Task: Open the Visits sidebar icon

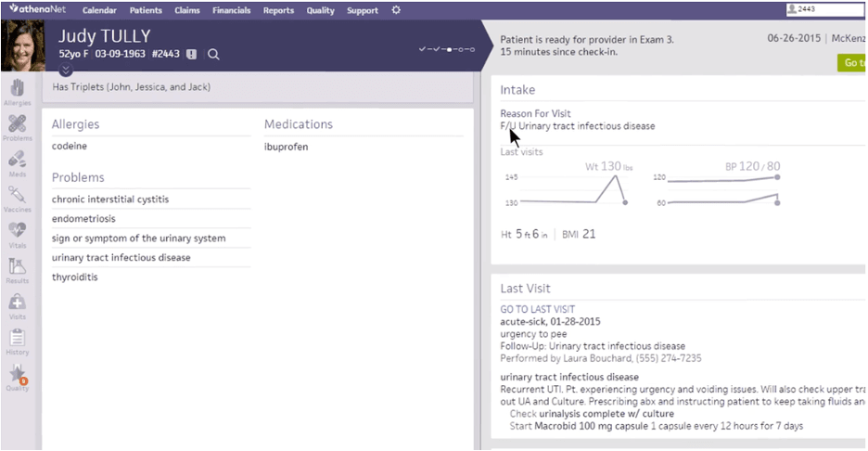Action: coord(17,303)
